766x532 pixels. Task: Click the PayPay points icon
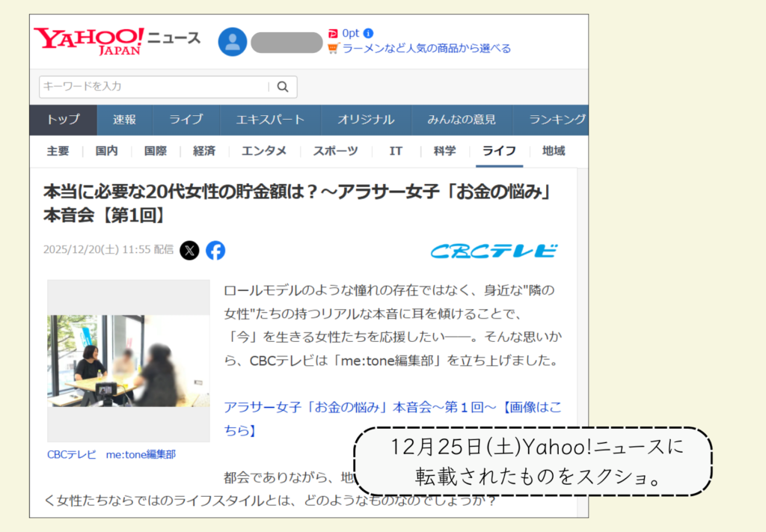click(333, 34)
